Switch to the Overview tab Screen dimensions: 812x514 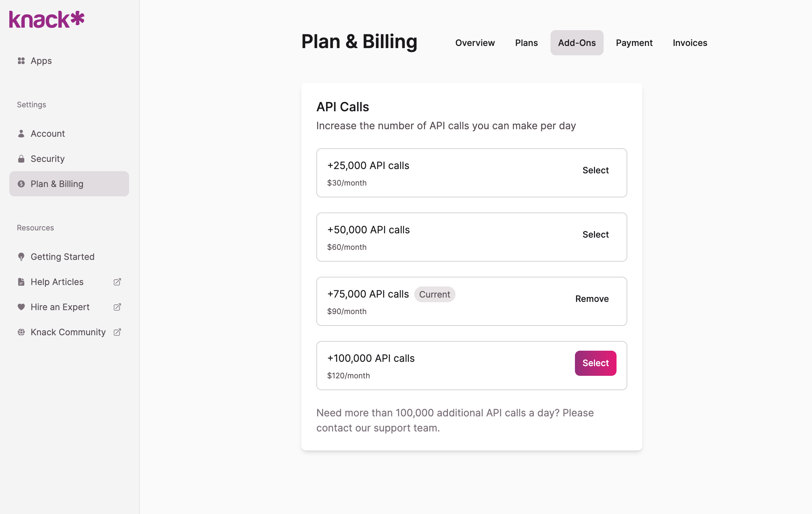pyautogui.click(x=475, y=43)
